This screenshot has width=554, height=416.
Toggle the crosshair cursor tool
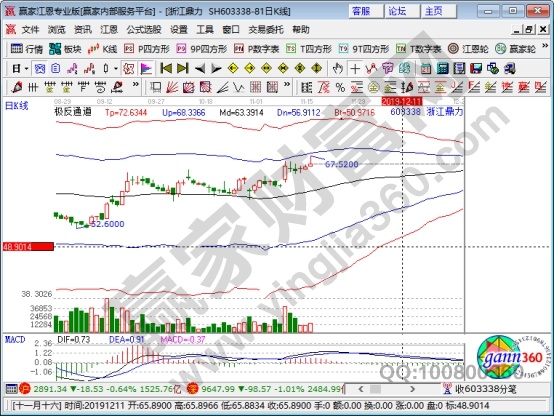coord(355,68)
